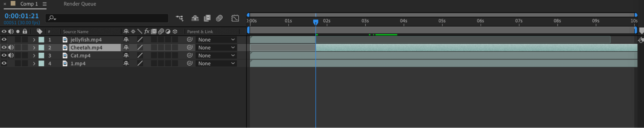Click the Source Name column header
This screenshot has height=128, width=644.
(x=76, y=31)
